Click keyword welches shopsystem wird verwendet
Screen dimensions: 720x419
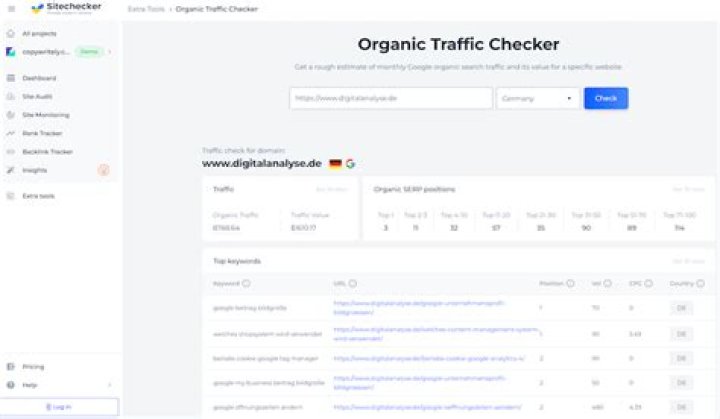pos(267,334)
